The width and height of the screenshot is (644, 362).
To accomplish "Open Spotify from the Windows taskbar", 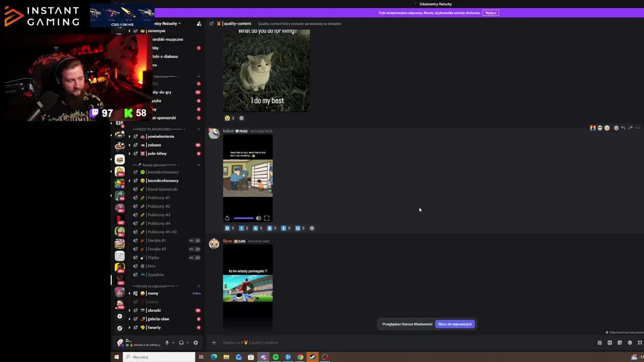I will 276,357.
